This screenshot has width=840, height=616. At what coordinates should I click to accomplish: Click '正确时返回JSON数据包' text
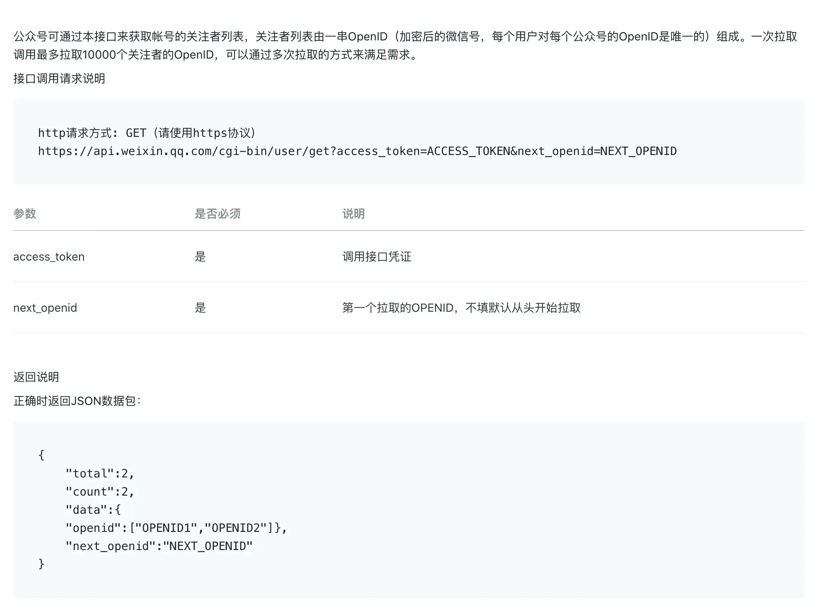pyautogui.click(x=77, y=401)
